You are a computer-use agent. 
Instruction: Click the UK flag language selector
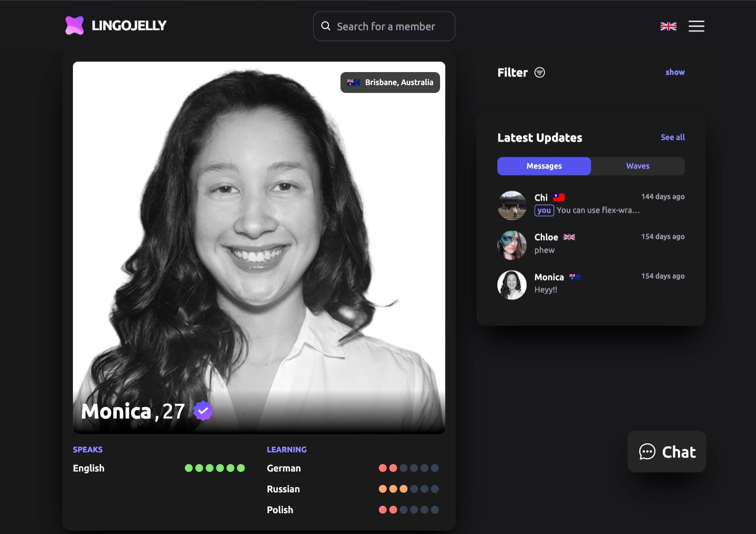pyautogui.click(x=667, y=26)
